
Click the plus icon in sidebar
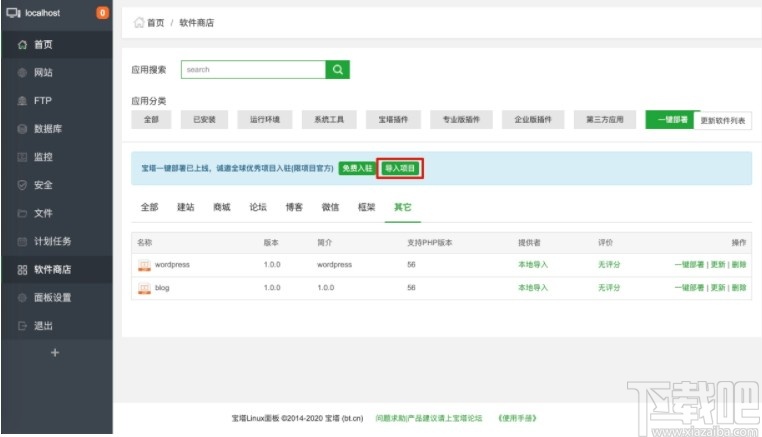55,352
